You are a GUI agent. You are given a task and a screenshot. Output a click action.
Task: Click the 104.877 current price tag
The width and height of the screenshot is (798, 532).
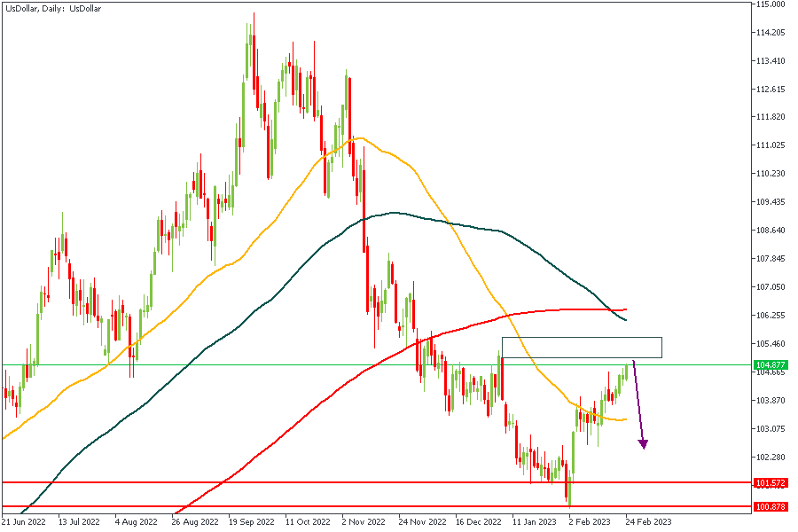[x=769, y=364]
